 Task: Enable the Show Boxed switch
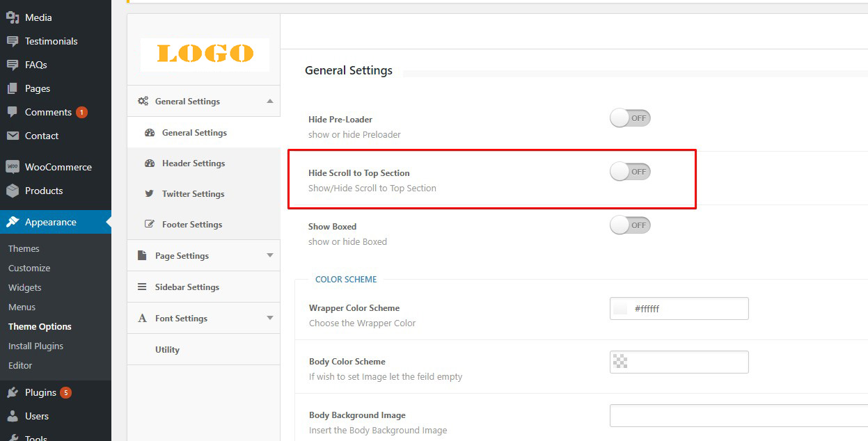630,225
